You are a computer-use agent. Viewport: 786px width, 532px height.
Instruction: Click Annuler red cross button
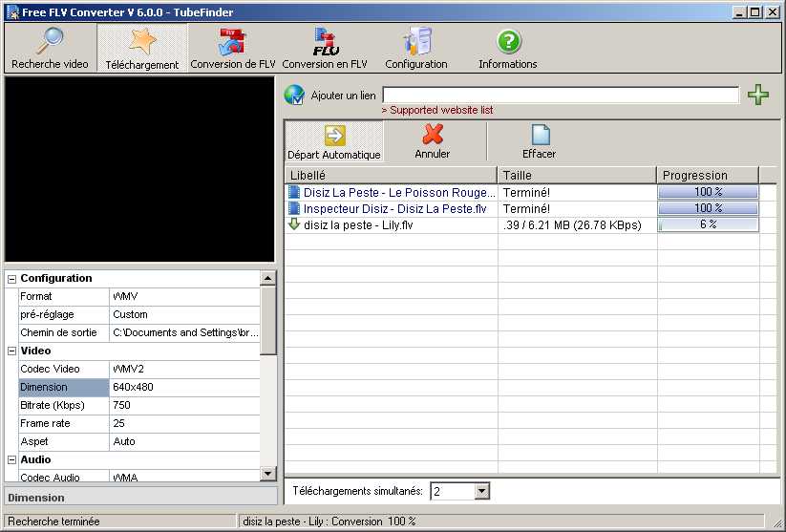pyautogui.click(x=432, y=142)
